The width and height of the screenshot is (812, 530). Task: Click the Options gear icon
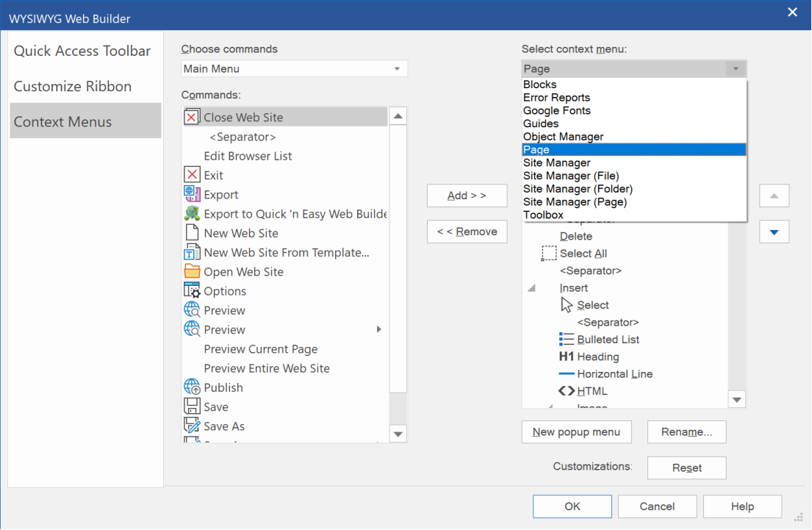point(192,291)
